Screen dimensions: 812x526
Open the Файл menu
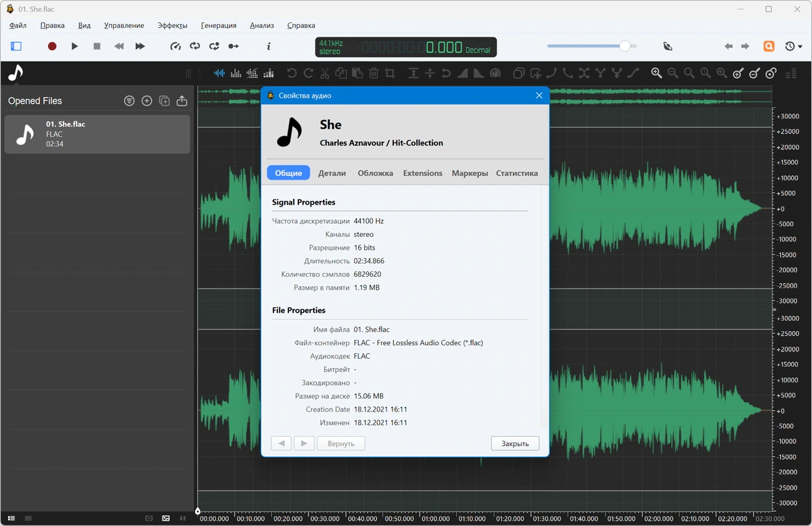(x=18, y=25)
